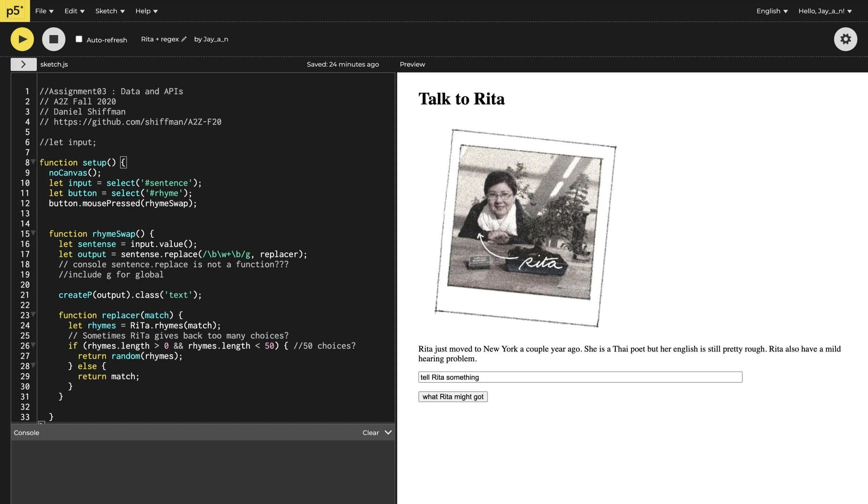Open the Sketch menu

(x=110, y=11)
